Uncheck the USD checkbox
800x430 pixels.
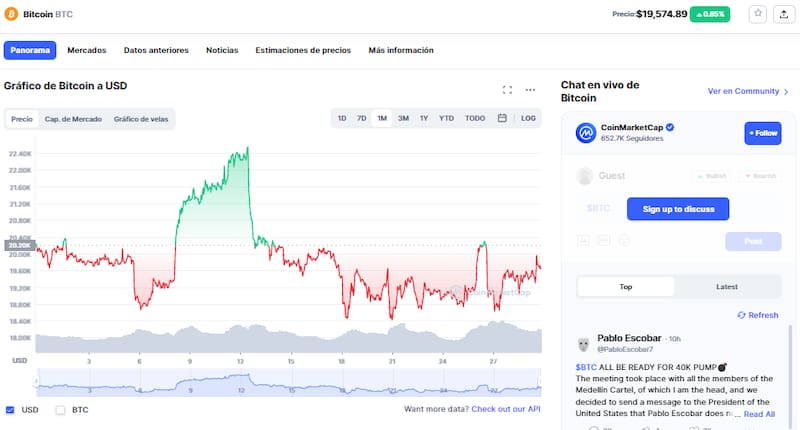10,409
